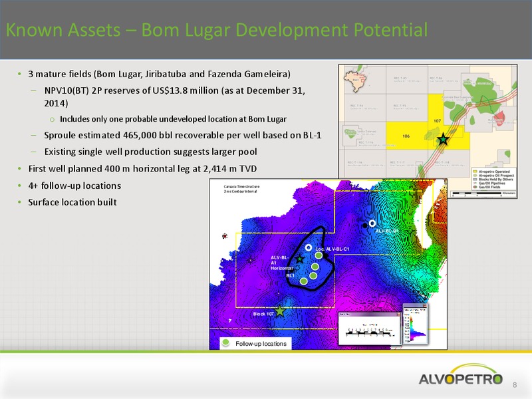This screenshot has height=399, width=532.
Task: Click the white ring marker near ALV-BL-B1
Action: (x=372, y=223)
